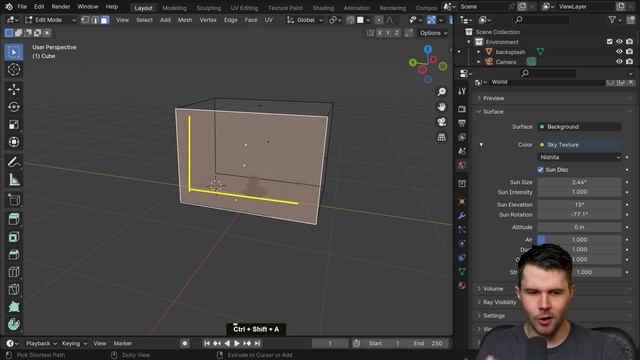The width and height of the screenshot is (640, 360).
Task: Open the File menu
Action: point(22,7)
